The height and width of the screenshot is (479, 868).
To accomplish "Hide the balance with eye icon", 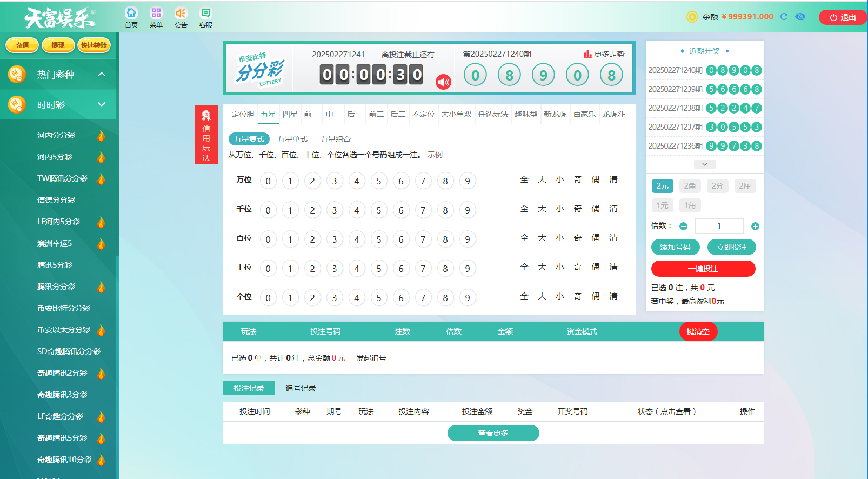I will click(800, 17).
